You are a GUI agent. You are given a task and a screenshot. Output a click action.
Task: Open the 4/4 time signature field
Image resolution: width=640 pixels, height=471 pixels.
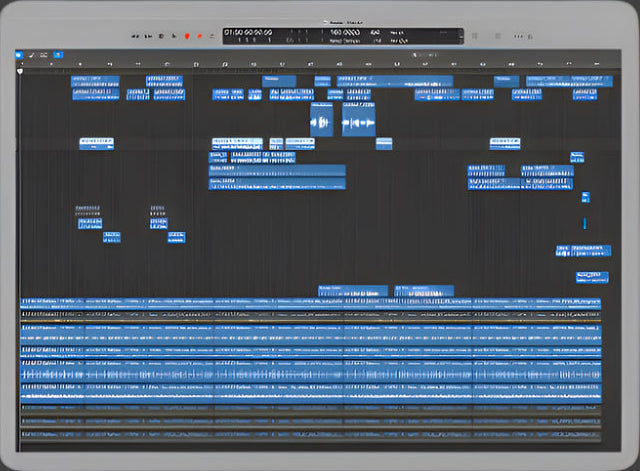376,32
